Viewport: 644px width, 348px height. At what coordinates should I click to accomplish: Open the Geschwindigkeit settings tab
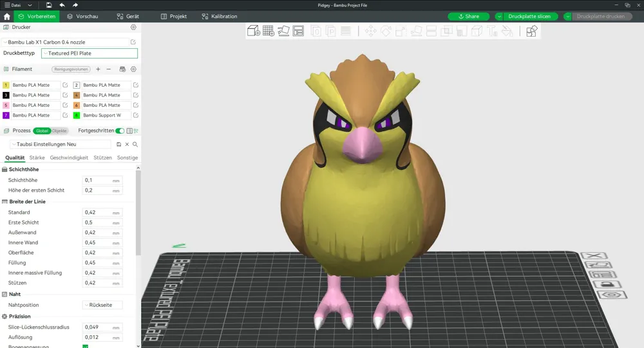tap(69, 158)
